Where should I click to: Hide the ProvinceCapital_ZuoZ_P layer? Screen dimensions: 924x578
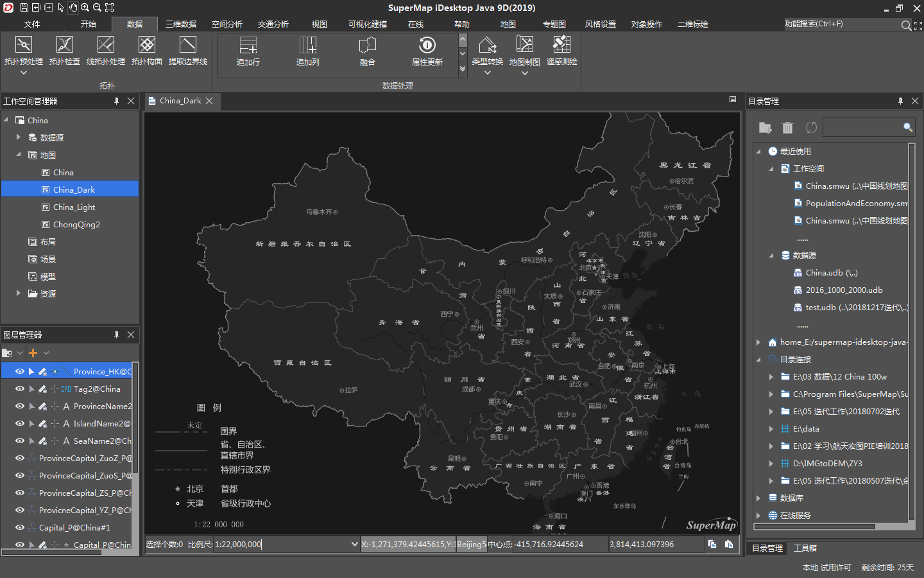pos(20,458)
